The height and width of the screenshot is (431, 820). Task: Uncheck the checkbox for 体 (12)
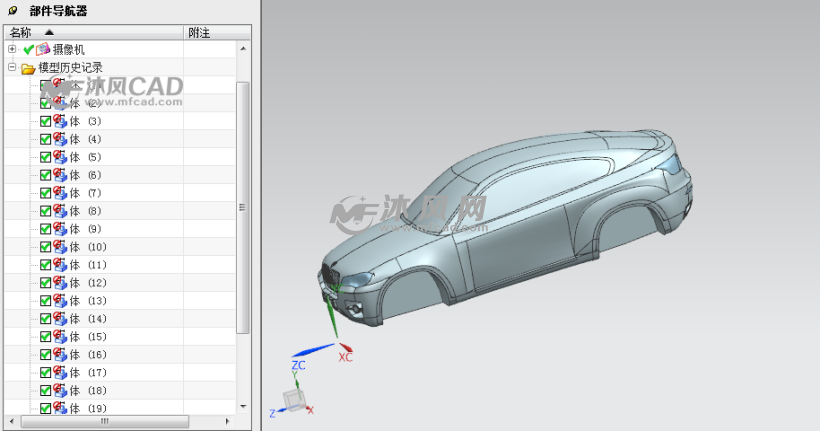coord(45,283)
